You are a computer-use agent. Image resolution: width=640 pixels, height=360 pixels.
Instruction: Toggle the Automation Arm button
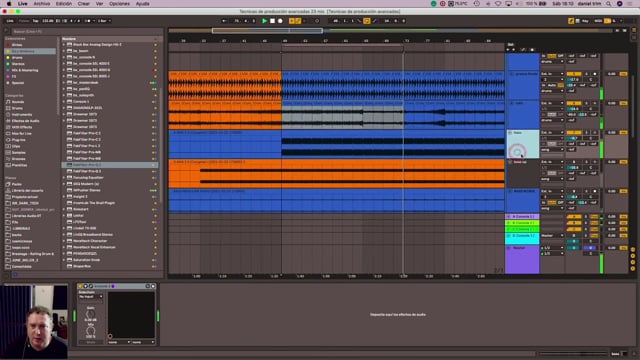[x=298, y=21]
